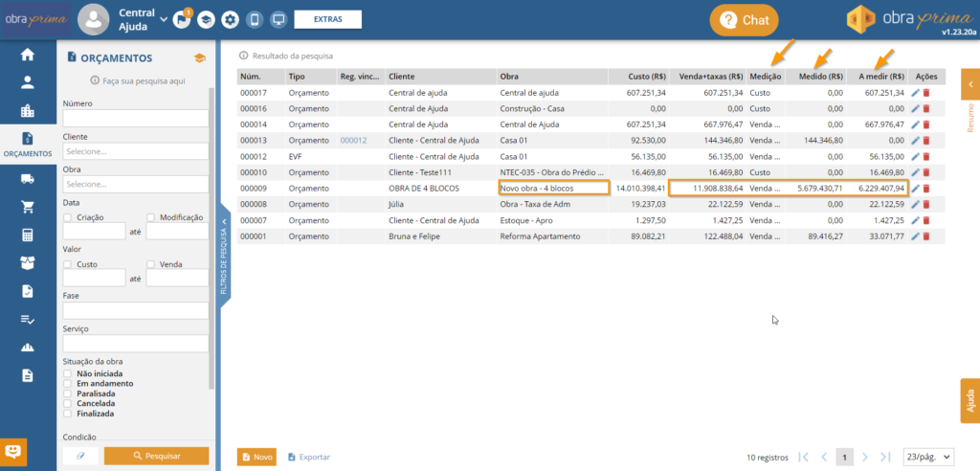
Task: Open the settings gear icon
Action: click(231, 19)
